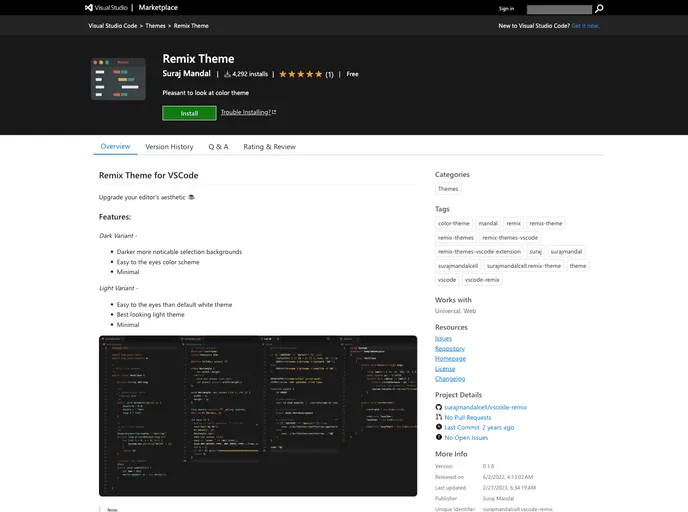Click the last updated date 2/27/2023
The width and height of the screenshot is (688, 512).
(x=509, y=487)
